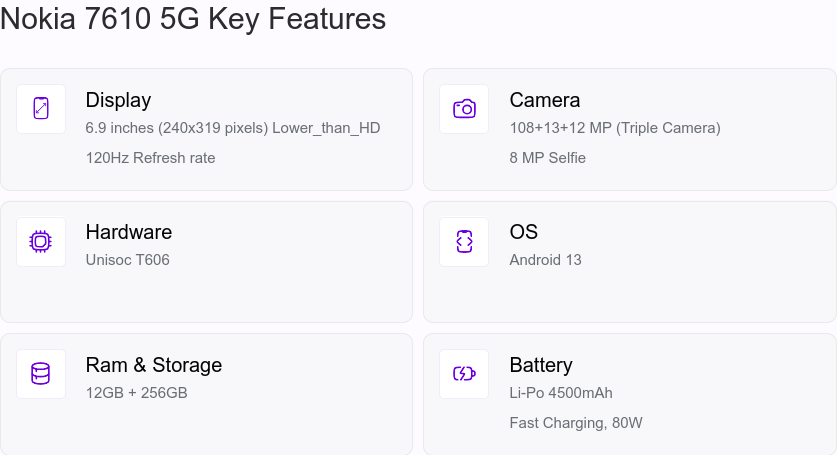The height and width of the screenshot is (455, 837).
Task: Click the Unisoc T606 text
Action: pyautogui.click(x=128, y=260)
